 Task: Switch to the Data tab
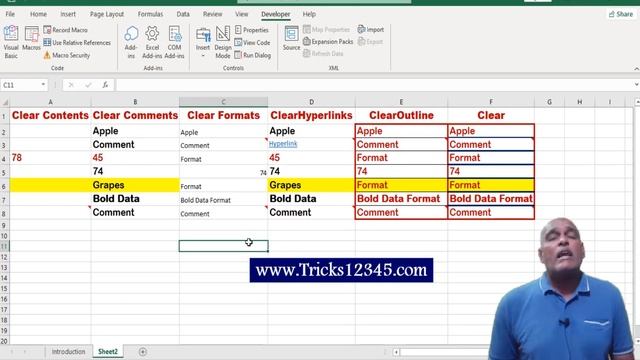tap(183, 14)
